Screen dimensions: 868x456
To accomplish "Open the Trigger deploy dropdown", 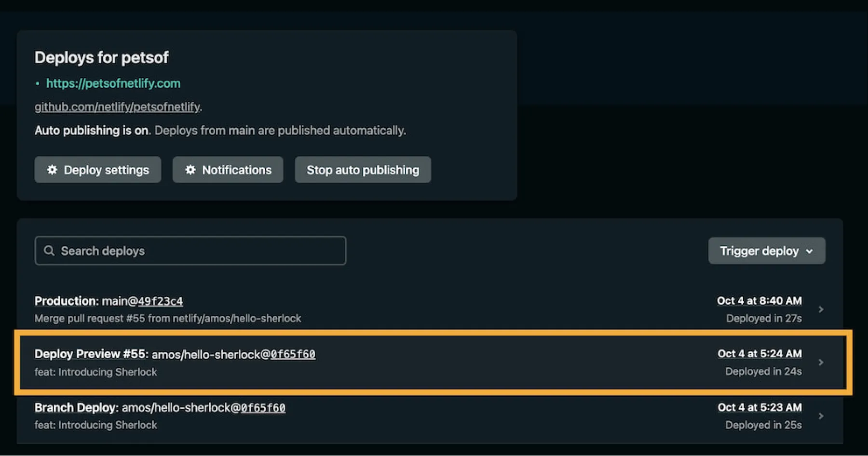I will tap(766, 251).
